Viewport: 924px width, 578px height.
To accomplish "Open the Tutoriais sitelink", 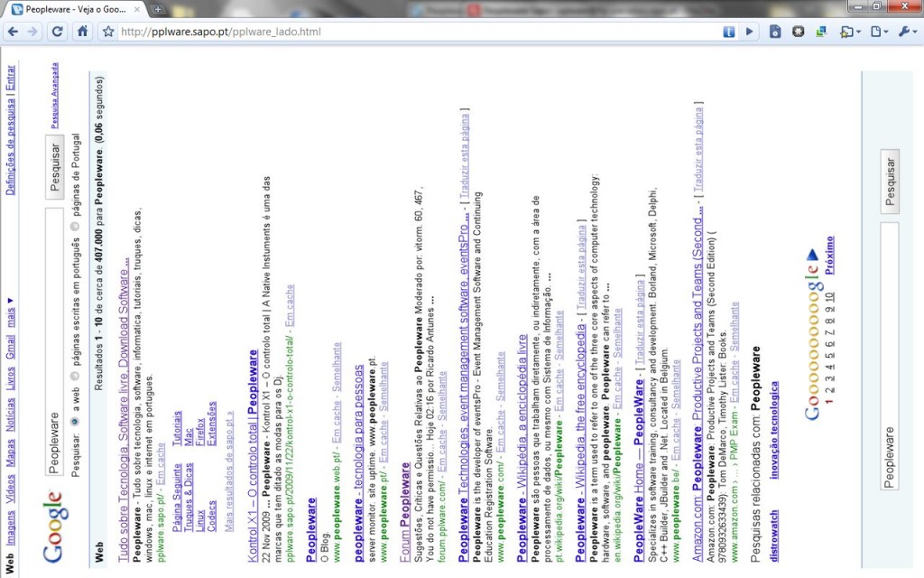I will click(x=178, y=428).
